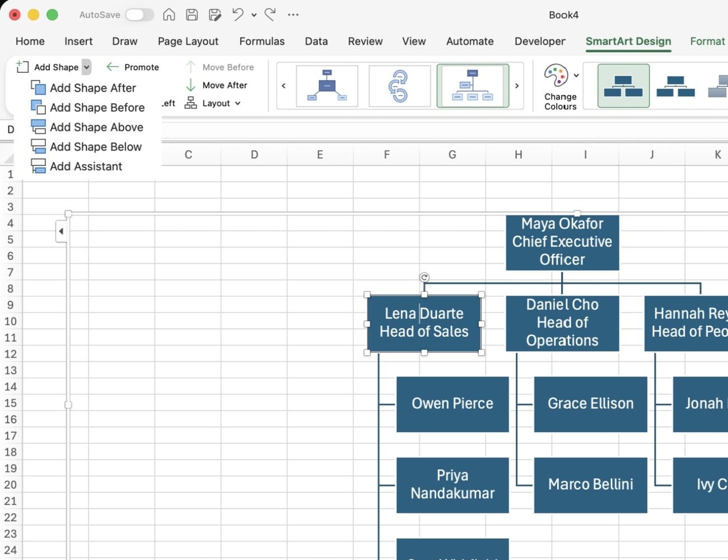
Task: Click the Save As icon with the pencil
Action: tap(214, 15)
